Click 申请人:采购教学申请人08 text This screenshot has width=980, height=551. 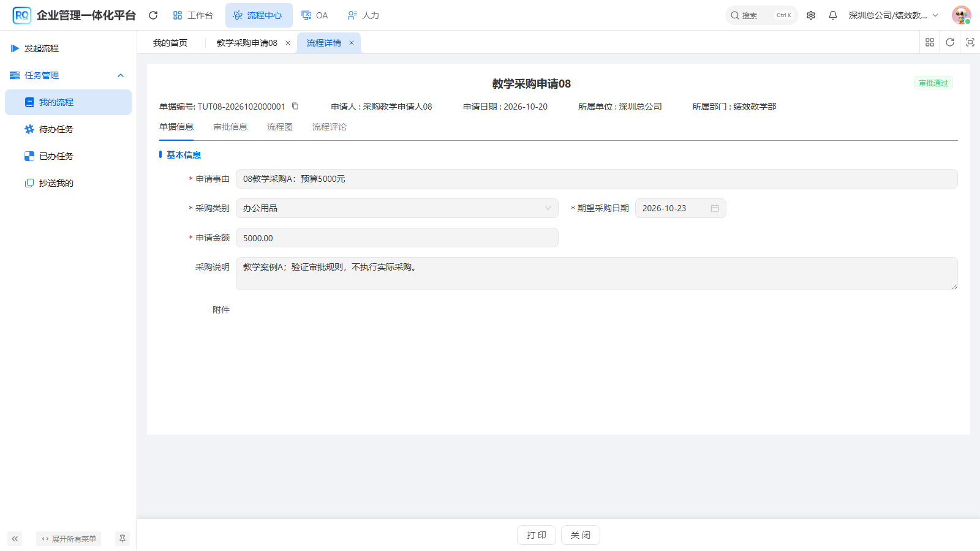click(x=382, y=107)
